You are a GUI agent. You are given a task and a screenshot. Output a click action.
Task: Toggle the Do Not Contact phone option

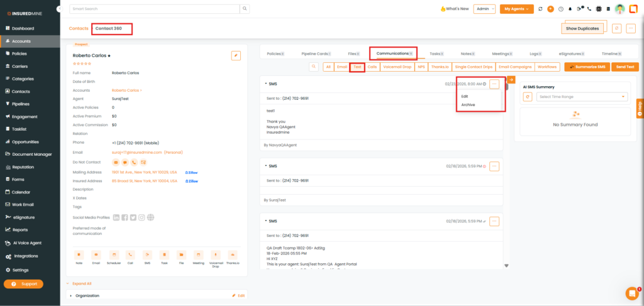click(x=134, y=162)
